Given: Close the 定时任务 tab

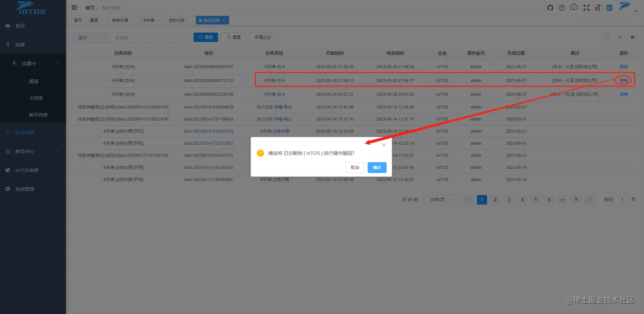Looking at the screenshot, I should click(189, 20).
